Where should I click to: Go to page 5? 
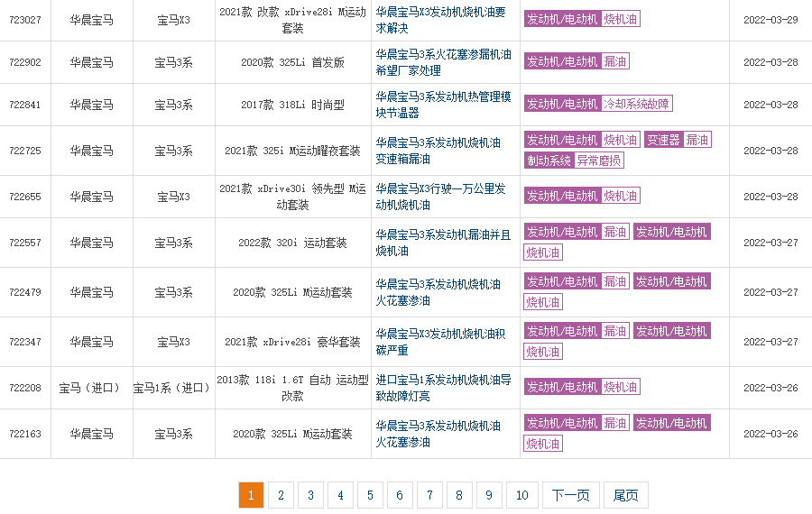point(370,495)
